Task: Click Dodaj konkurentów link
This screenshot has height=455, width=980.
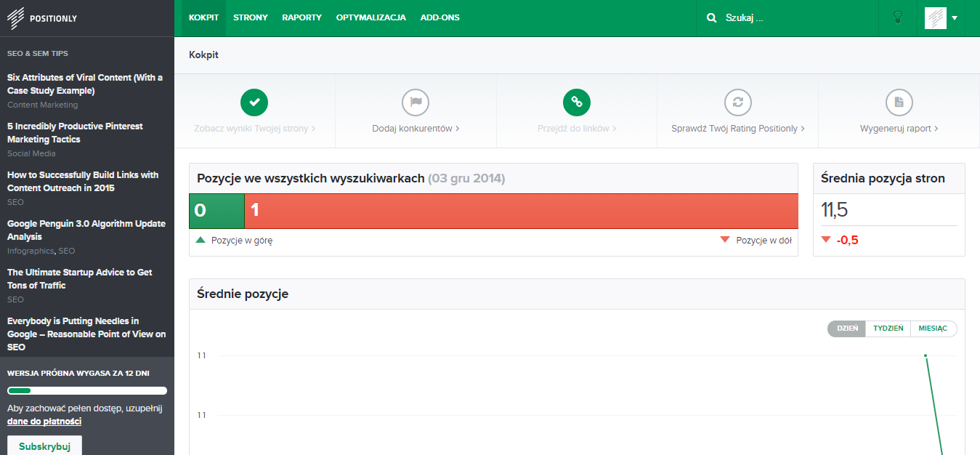Action: pyautogui.click(x=416, y=129)
